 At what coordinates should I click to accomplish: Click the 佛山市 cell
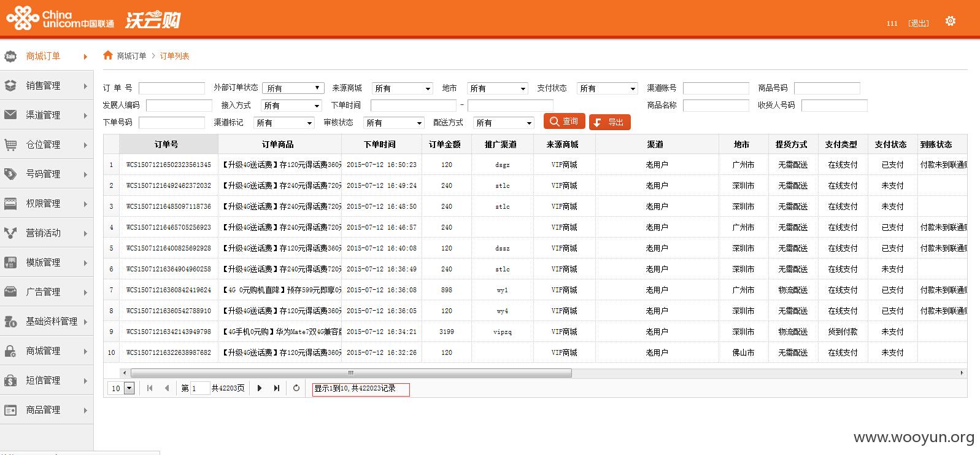point(743,352)
